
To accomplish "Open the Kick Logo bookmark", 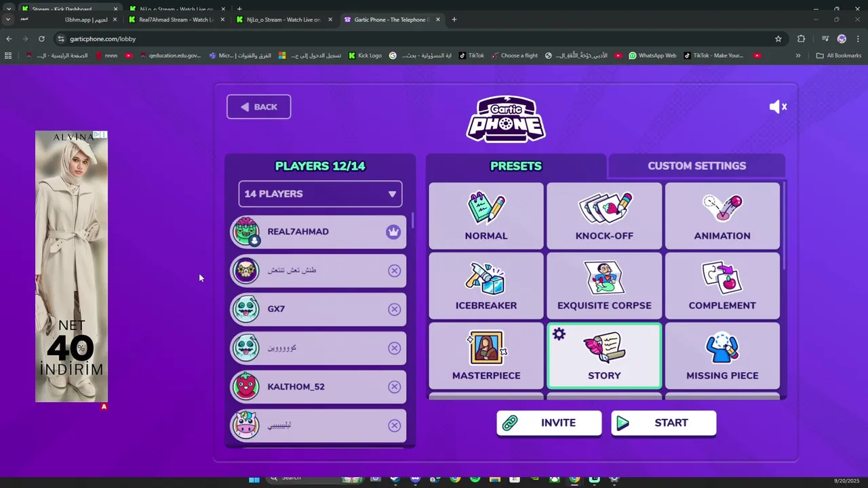I will coord(365,56).
